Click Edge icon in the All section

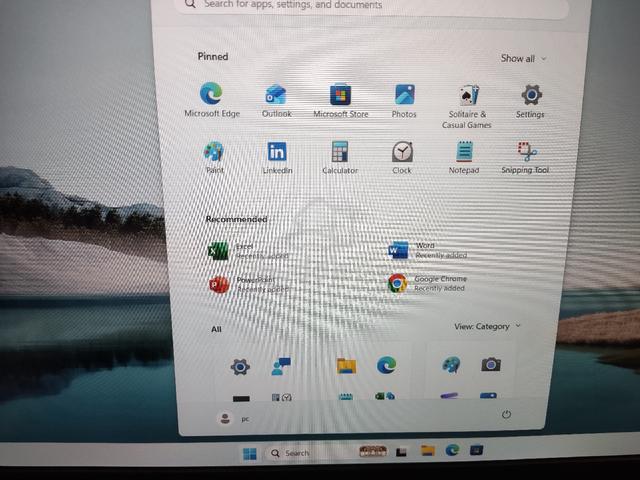(386, 365)
